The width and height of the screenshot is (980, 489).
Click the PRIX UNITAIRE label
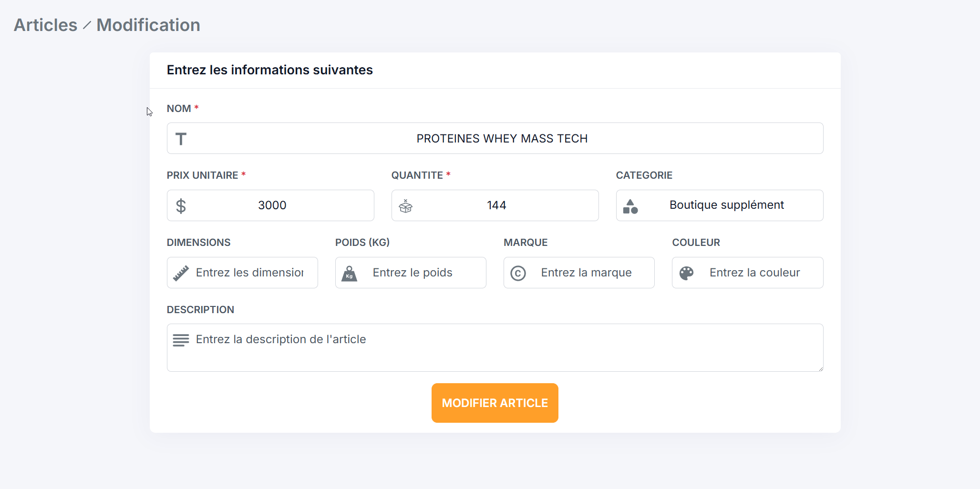[x=202, y=175]
